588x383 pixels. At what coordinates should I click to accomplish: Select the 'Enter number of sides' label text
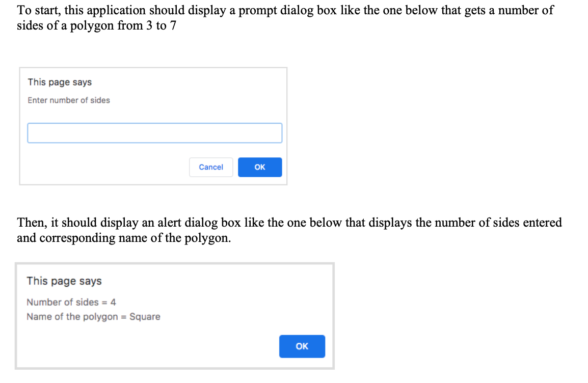pyautogui.click(x=68, y=100)
